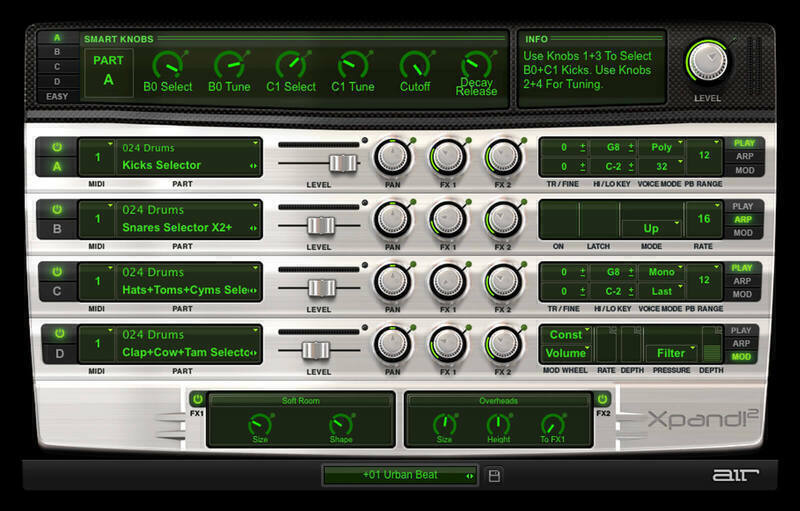Viewport: 800px width, 511px height.
Task: Select Smart Knobs tab A
Action: coord(57,38)
